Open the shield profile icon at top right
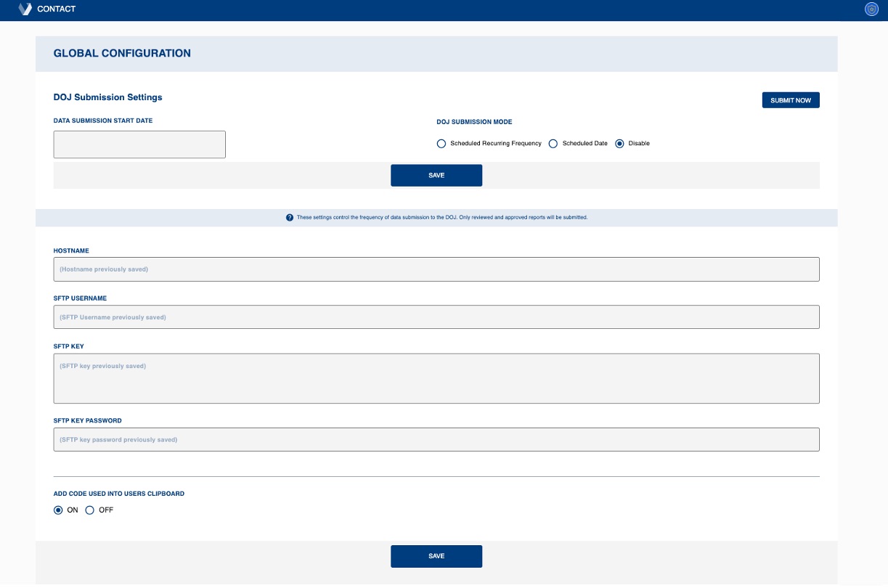 (x=870, y=9)
